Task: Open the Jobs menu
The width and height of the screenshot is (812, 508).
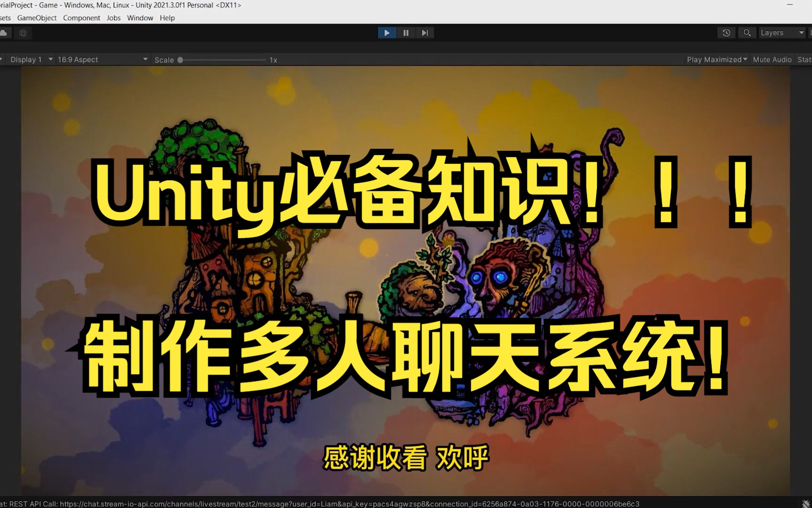Action: pos(114,18)
